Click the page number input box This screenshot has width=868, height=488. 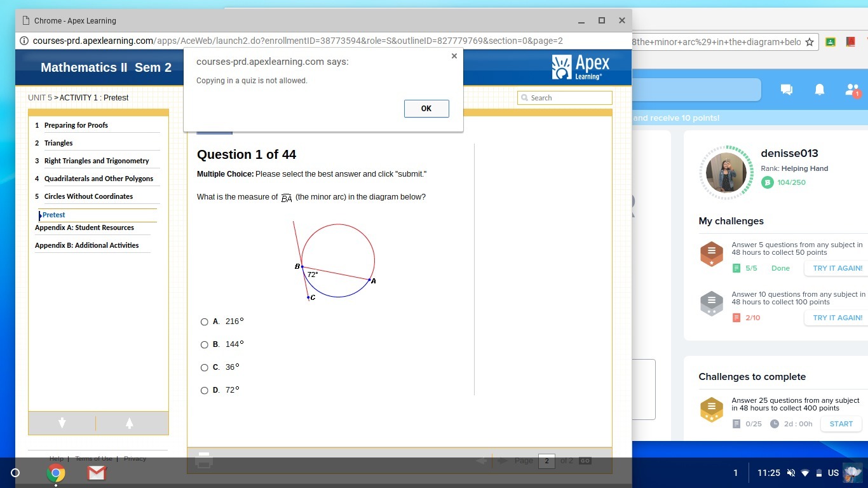click(x=546, y=461)
